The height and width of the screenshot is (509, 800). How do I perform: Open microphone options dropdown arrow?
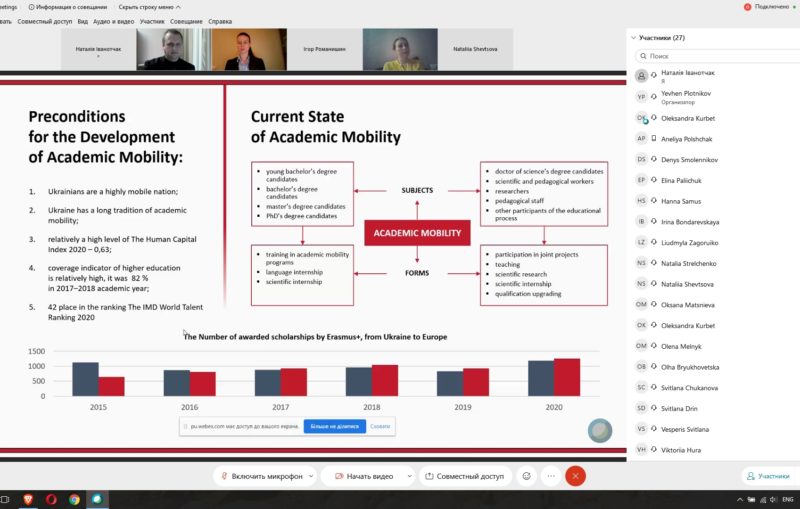click(x=311, y=477)
